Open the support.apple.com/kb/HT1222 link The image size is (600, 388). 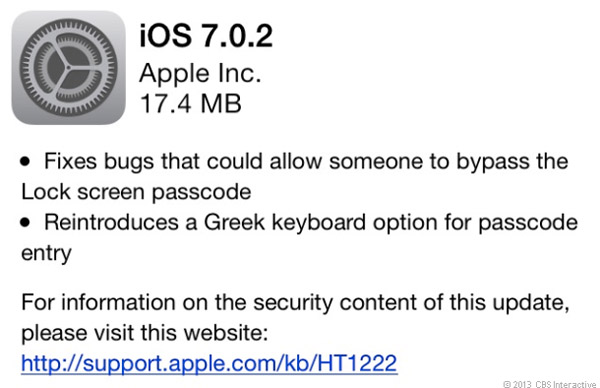click(209, 363)
